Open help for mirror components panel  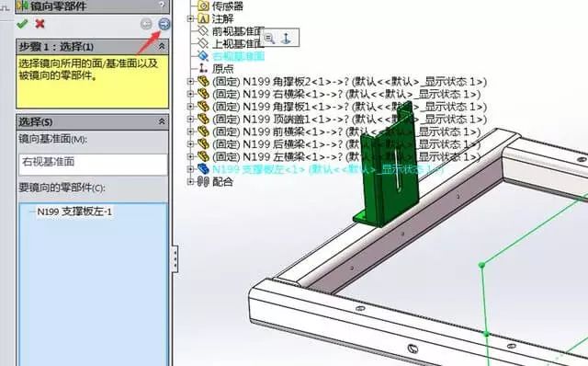coord(162,5)
